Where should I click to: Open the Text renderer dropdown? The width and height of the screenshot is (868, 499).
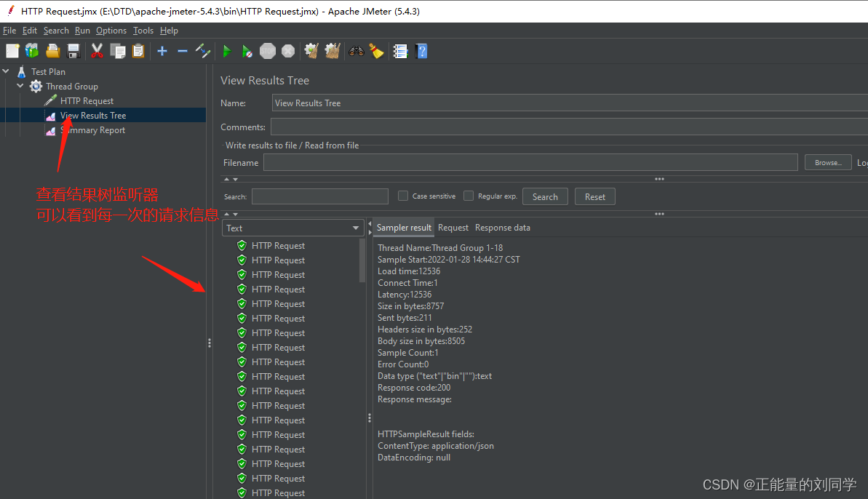tap(292, 228)
